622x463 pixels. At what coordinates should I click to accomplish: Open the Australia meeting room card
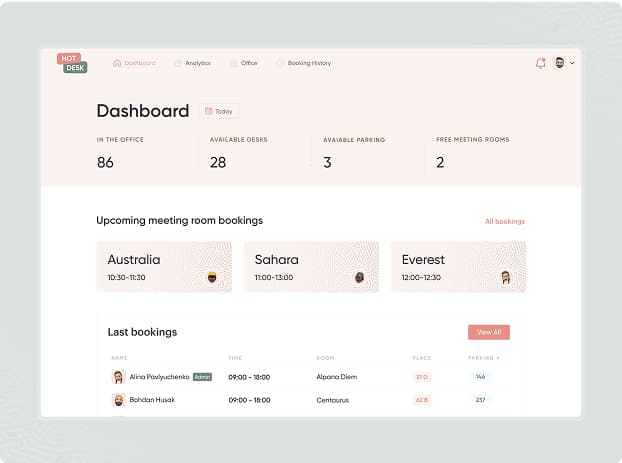163,266
